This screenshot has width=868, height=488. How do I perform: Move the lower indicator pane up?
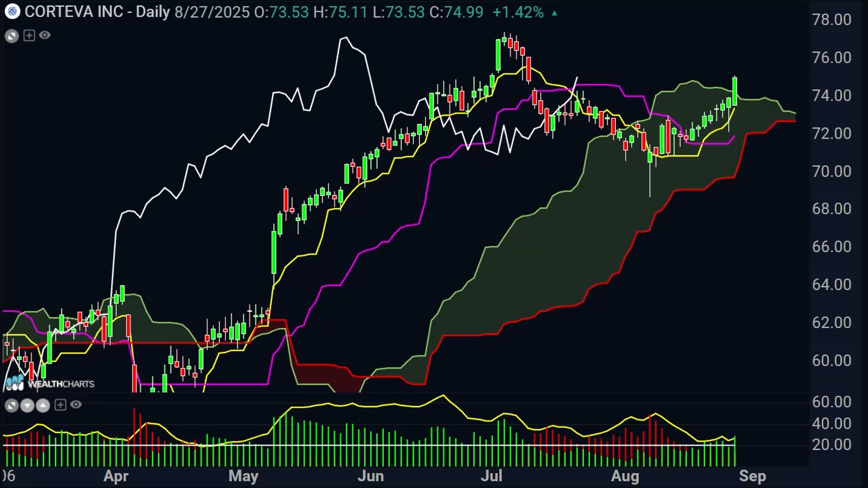[42, 405]
